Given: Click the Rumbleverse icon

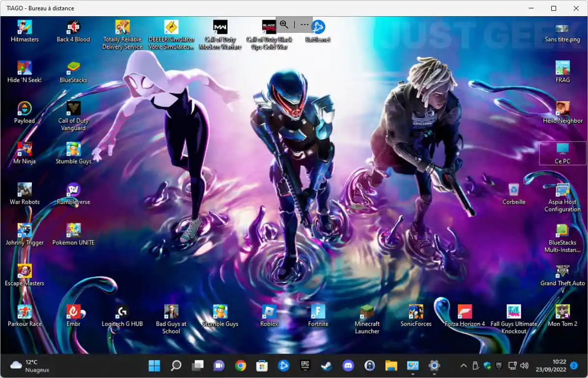Looking at the screenshot, I should pyautogui.click(x=74, y=193).
